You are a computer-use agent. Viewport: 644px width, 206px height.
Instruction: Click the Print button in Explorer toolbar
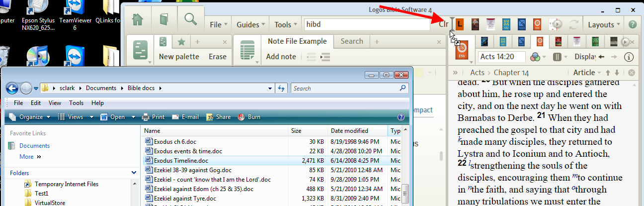[x=153, y=117]
